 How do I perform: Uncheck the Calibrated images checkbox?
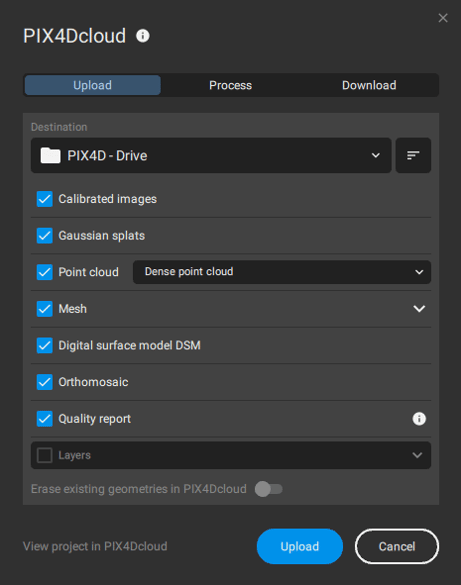point(45,199)
